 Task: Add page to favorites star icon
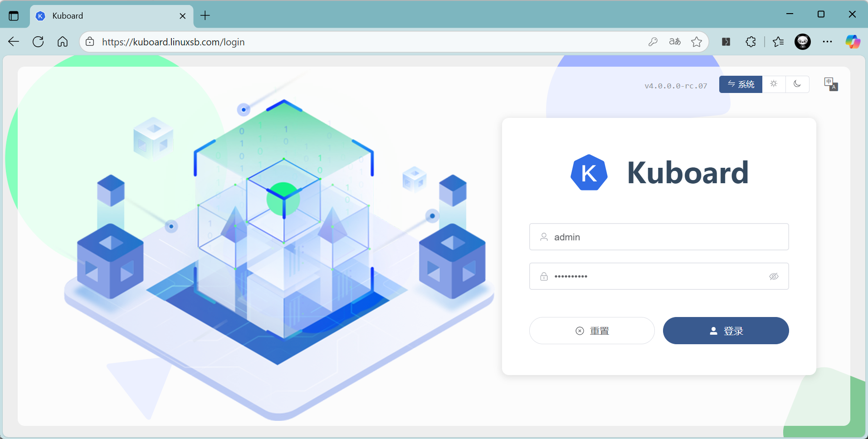point(697,42)
